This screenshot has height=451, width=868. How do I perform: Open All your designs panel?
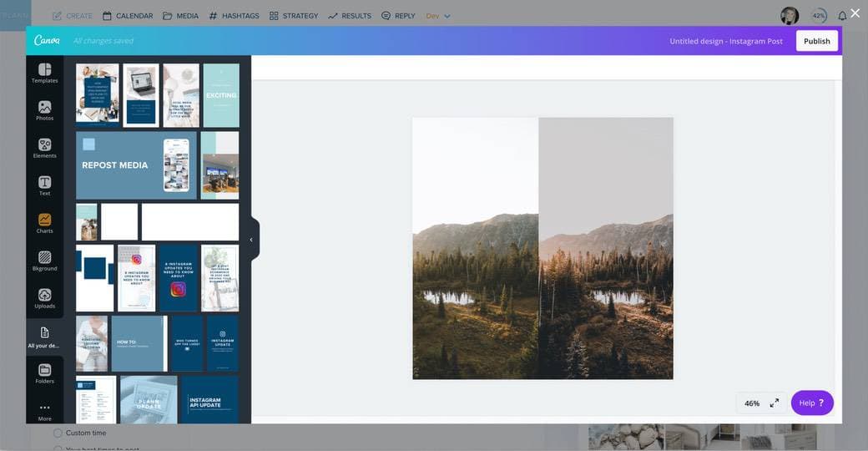click(45, 337)
